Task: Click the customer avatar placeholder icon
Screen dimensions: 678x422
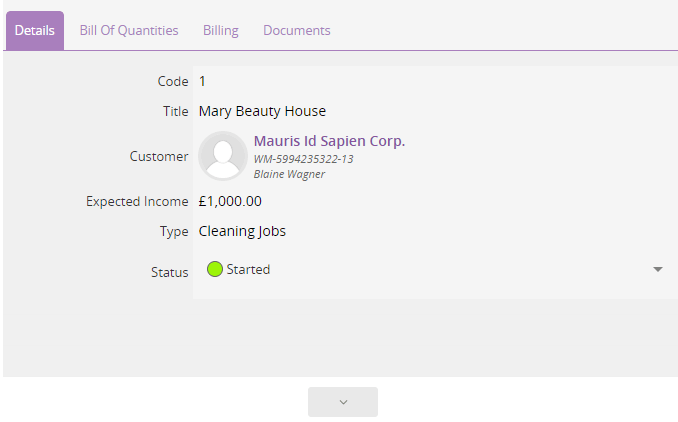Action: point(223,156)
